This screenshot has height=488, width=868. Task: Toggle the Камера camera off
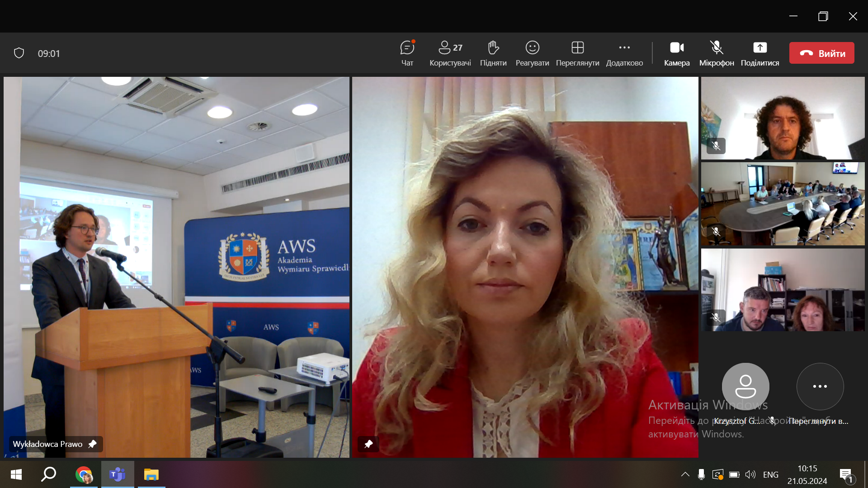pyautogui.click(x=677, y=53)
